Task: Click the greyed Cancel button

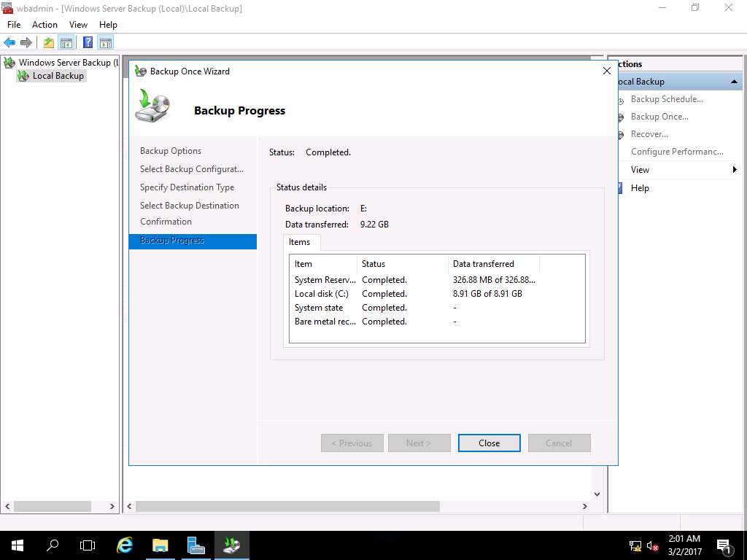Action: coord(560,443)
